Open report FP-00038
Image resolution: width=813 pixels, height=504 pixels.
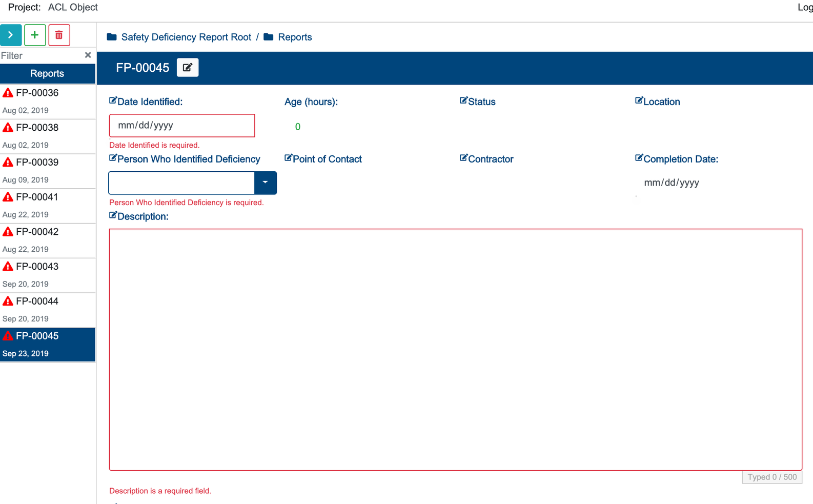pyautogui.click(x=48, y=136)
